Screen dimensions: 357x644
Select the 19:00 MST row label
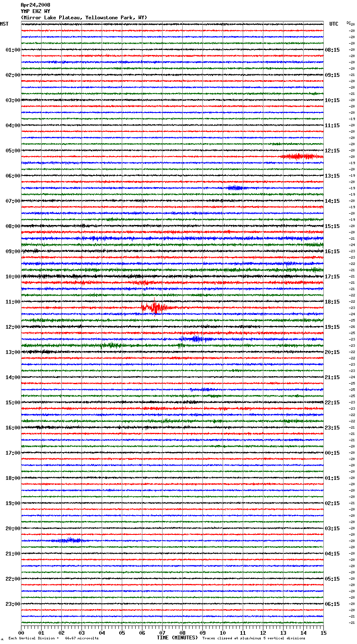tap(13, 503)
